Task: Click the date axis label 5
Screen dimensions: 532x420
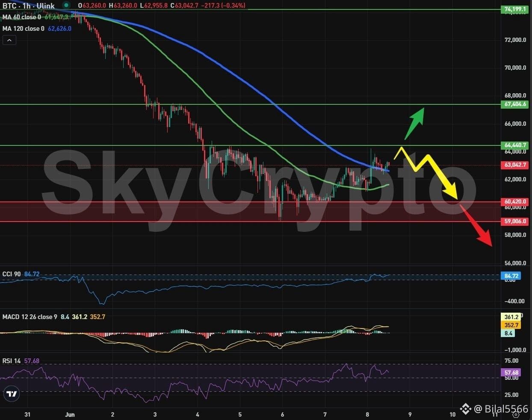Action: [x=240, y=414]
